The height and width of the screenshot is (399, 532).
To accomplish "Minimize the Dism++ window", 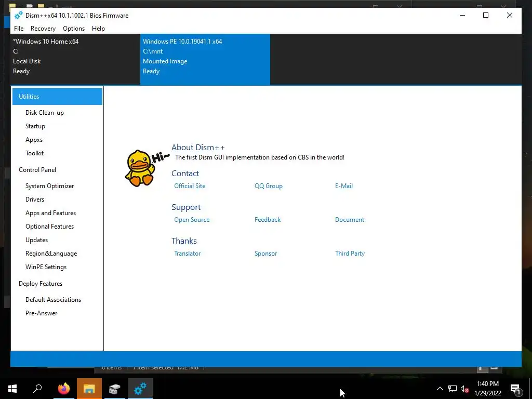I will pos(462,15).
